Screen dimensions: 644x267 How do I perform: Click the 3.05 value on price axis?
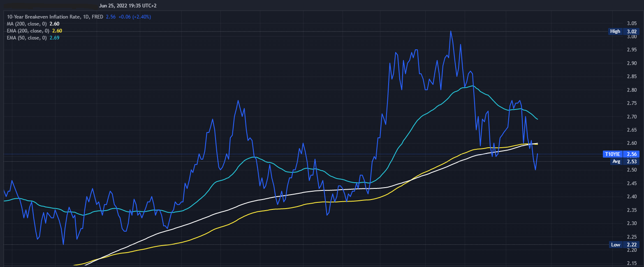pos(631,23)
